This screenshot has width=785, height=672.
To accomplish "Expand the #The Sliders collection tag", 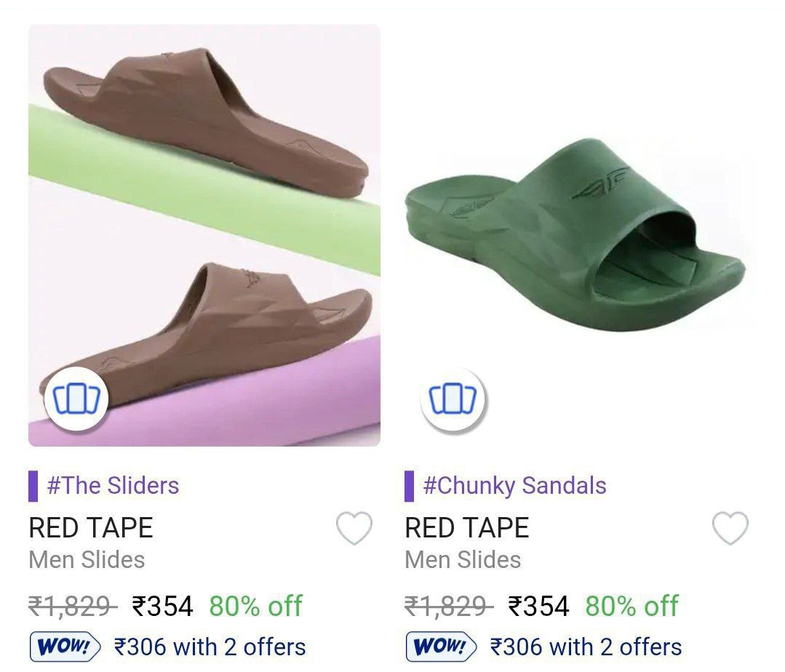I will point(113,485).
